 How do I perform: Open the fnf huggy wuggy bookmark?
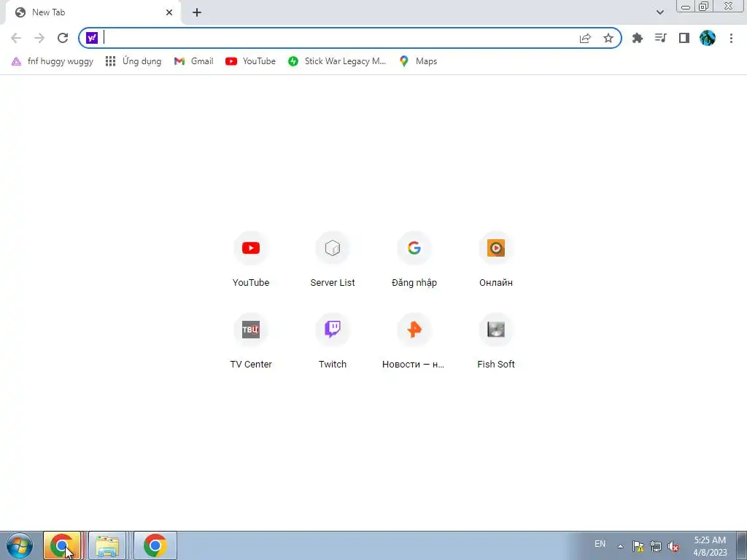click(x=53, y=61)
